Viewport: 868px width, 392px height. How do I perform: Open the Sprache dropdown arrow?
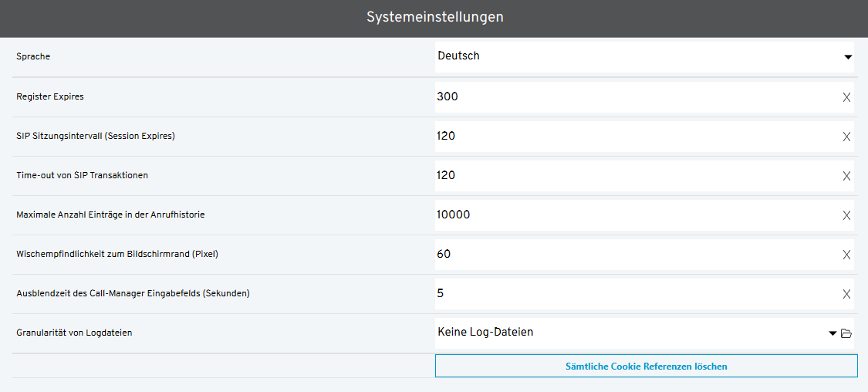click(x=848, y=57)
